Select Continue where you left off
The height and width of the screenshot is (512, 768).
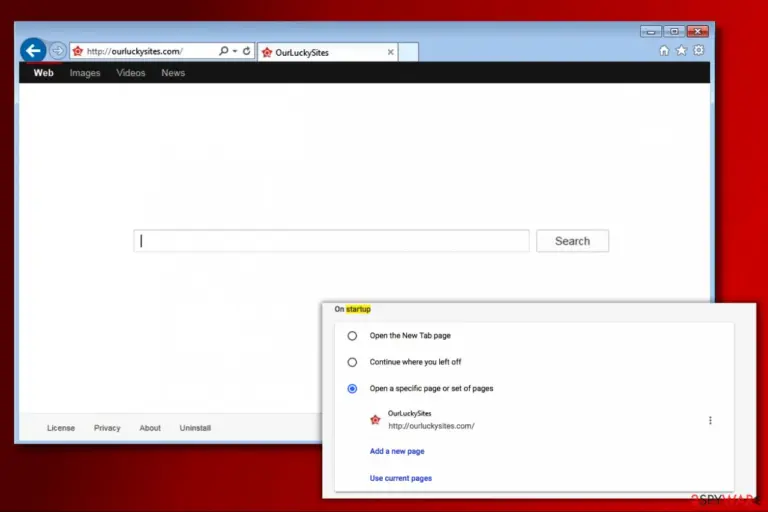click(x=352, y=362)
